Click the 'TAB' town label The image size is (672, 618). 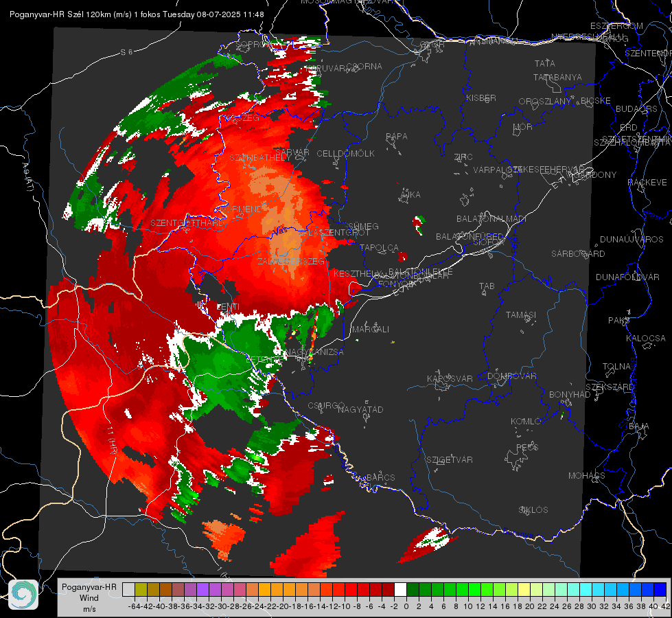click(x=487, y=286)
